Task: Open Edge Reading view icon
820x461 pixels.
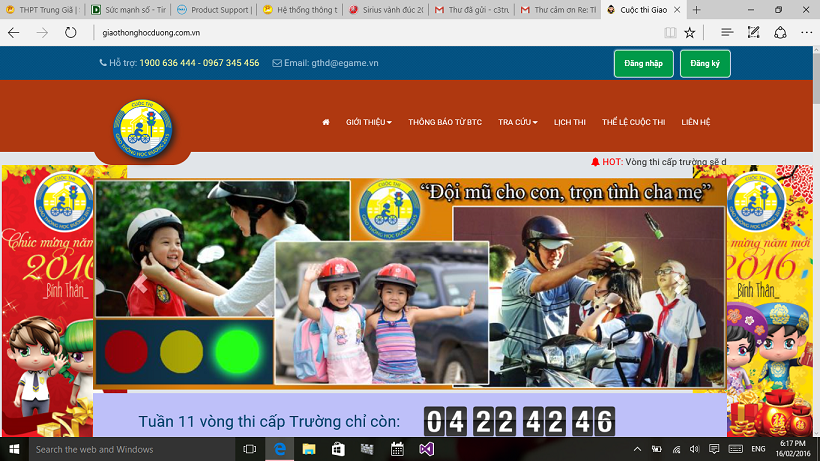Action: pyautogui.click(x=670, y=32)
